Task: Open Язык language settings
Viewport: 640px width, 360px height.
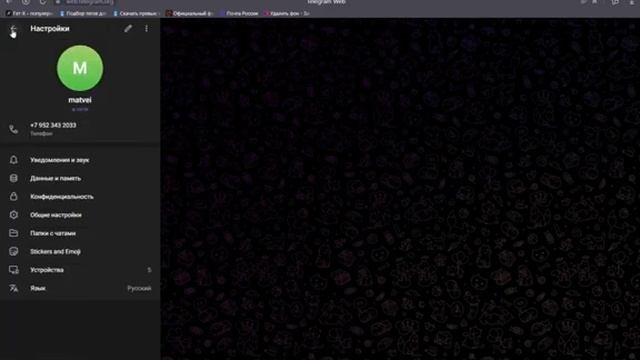Action: click(80, 289)
